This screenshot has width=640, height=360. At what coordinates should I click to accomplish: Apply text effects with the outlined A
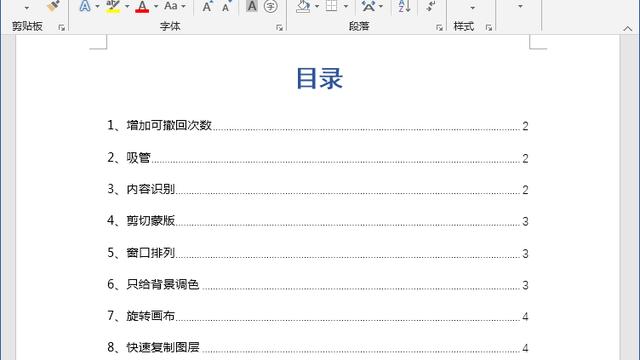click(x=85, y=6)
